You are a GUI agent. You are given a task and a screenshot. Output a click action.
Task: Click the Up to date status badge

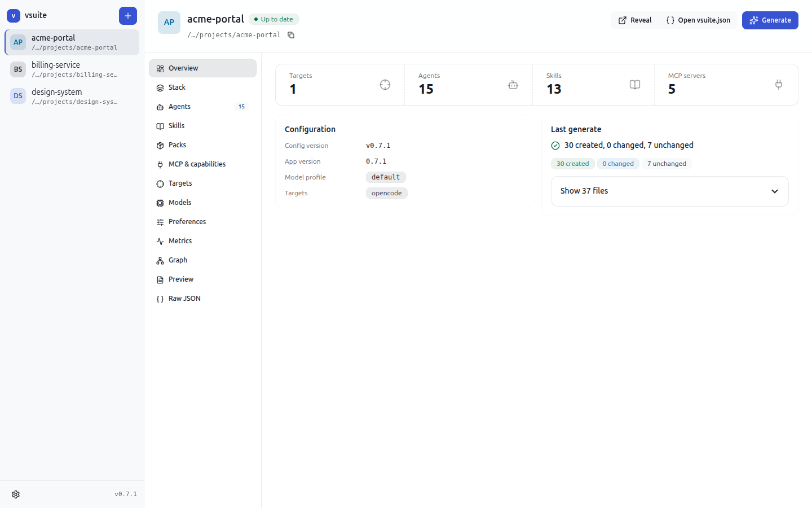tap(273, 19)
